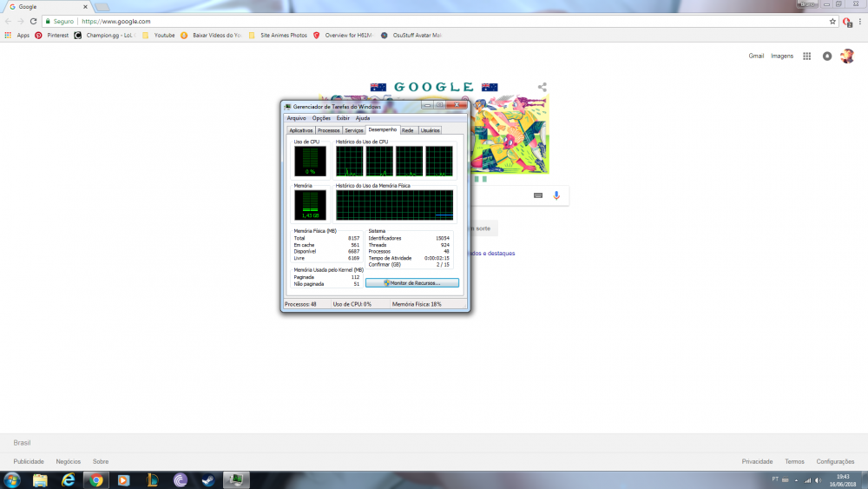Click the Uso de CPU gauge
Image resolution: width=868 pixels, height=489 pixels.
[310, 162]
